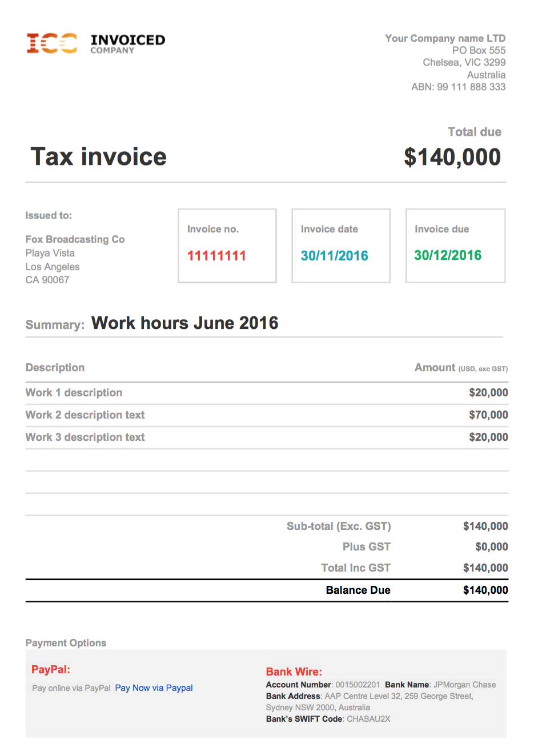Screen dimensions: 534x756
Task: Click the invoice date 30/11/2016
Action: (x=334, y=256)
